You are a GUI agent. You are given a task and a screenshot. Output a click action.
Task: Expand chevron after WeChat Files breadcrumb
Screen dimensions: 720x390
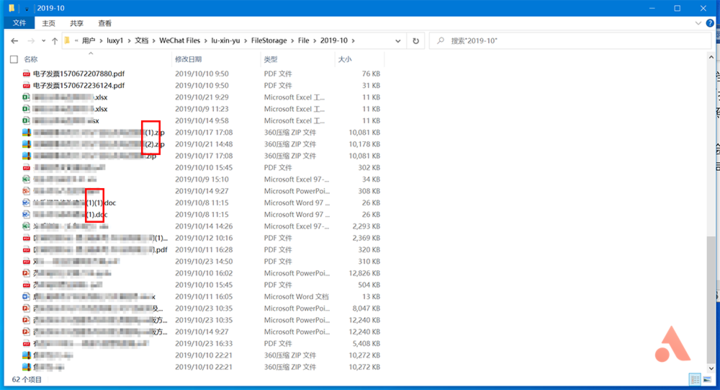click(206, 41)
